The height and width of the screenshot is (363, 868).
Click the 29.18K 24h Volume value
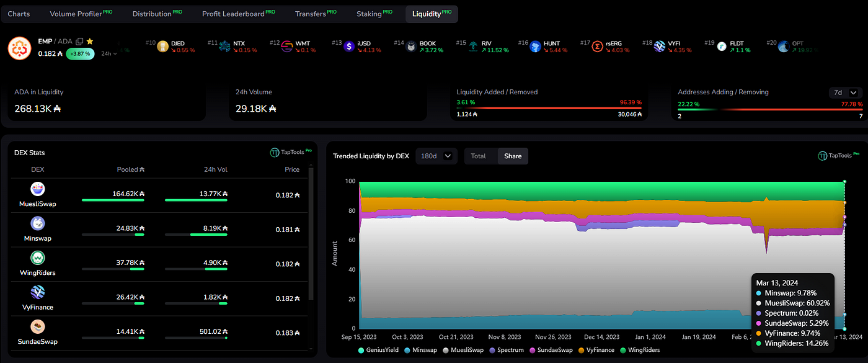coord(255,109)
